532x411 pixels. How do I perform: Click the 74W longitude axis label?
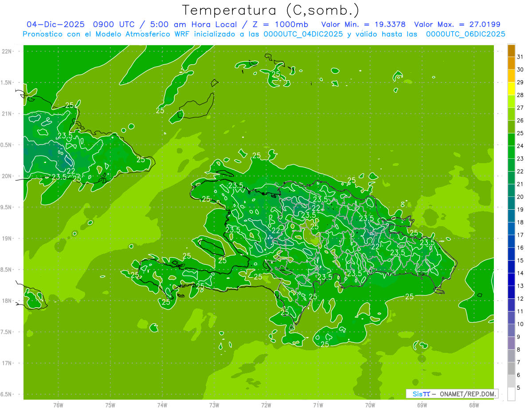pos(162,405)
